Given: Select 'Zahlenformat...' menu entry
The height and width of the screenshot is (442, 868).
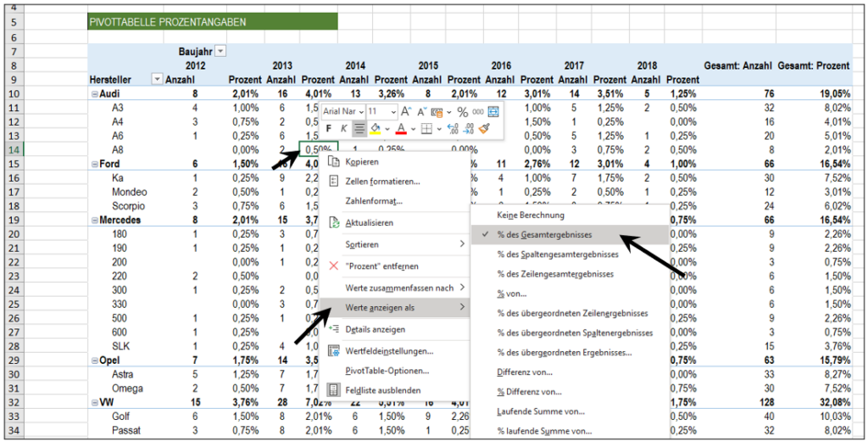Looking at the screenshot, I should 395,201.
